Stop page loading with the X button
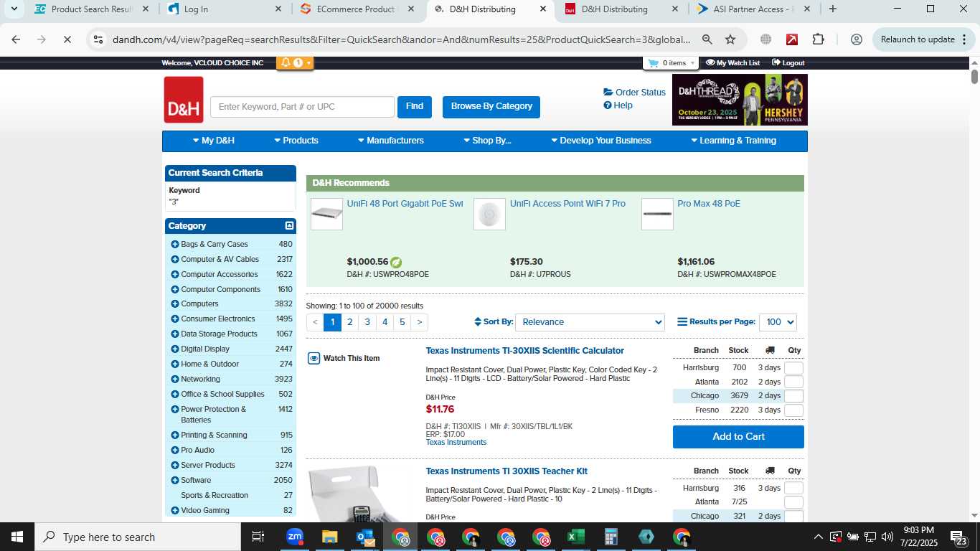The width and height of the screenshot is (980, 551). [x=67, y=39]
